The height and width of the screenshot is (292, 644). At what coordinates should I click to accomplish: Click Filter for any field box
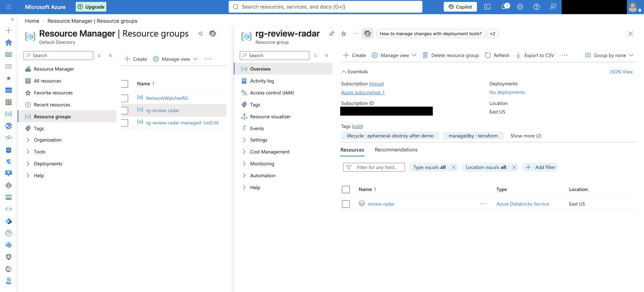tap(374, 167)
